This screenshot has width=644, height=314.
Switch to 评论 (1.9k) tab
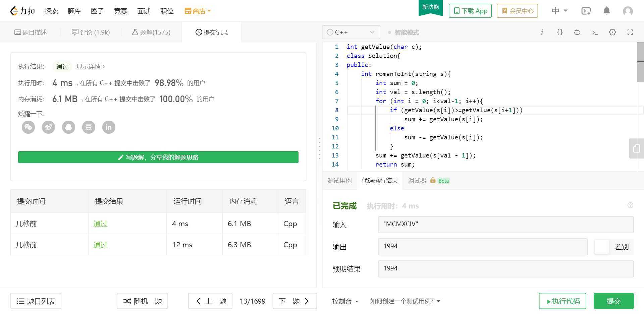click(x=91, y=32)
